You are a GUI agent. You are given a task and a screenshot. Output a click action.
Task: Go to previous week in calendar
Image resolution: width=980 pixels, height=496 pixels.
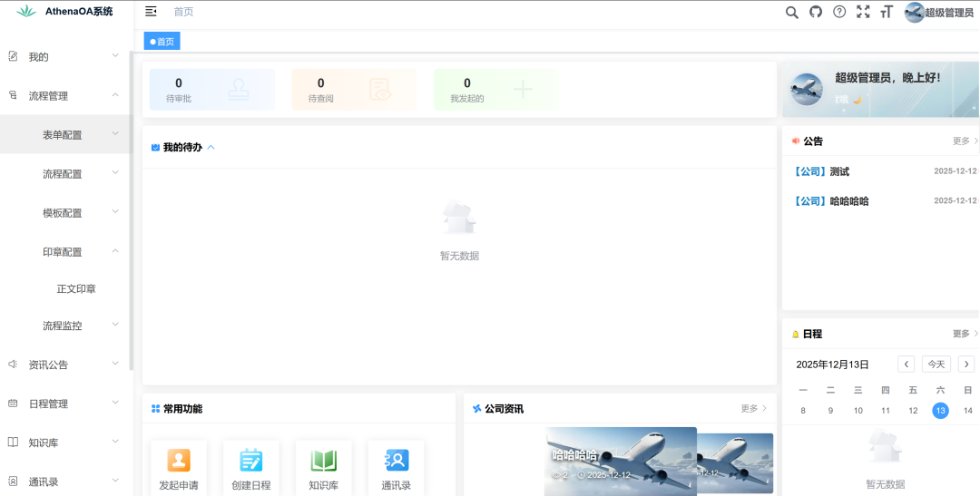[906, 365]
